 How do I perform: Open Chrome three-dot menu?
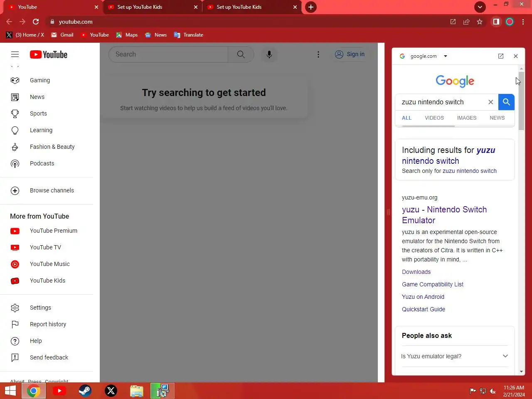click(x=523, y=22)
